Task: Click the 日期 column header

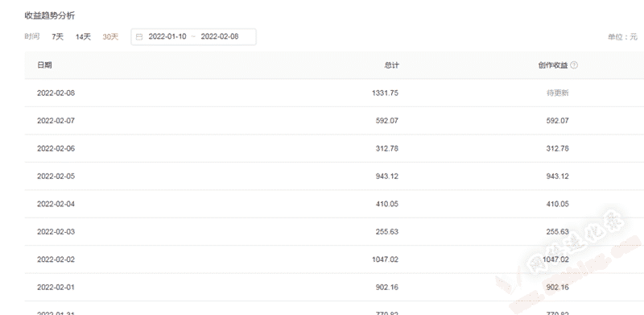Action: click(44, 65)
